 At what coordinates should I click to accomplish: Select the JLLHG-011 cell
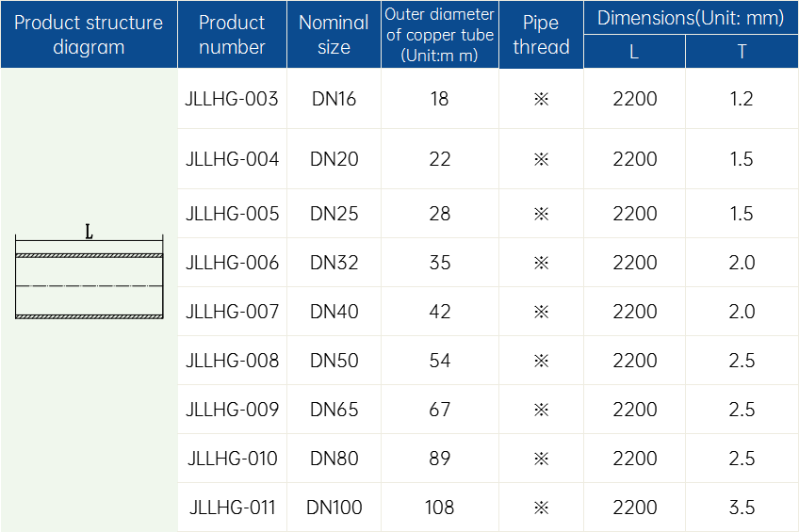tap(232, 508)
